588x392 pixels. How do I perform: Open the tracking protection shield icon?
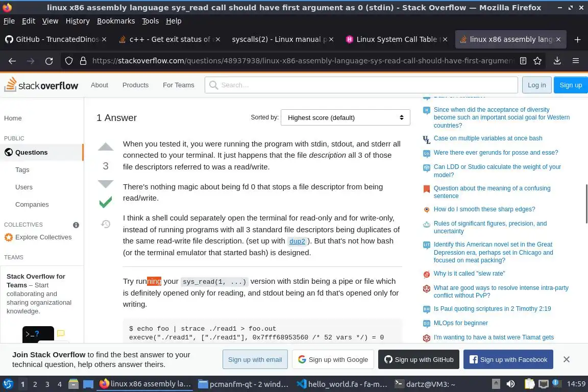[68, 61]
